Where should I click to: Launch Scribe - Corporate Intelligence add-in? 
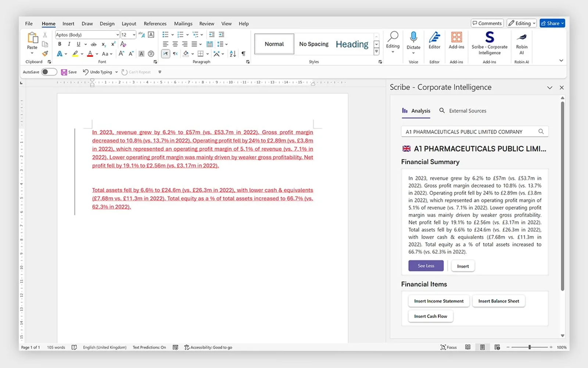490,43
